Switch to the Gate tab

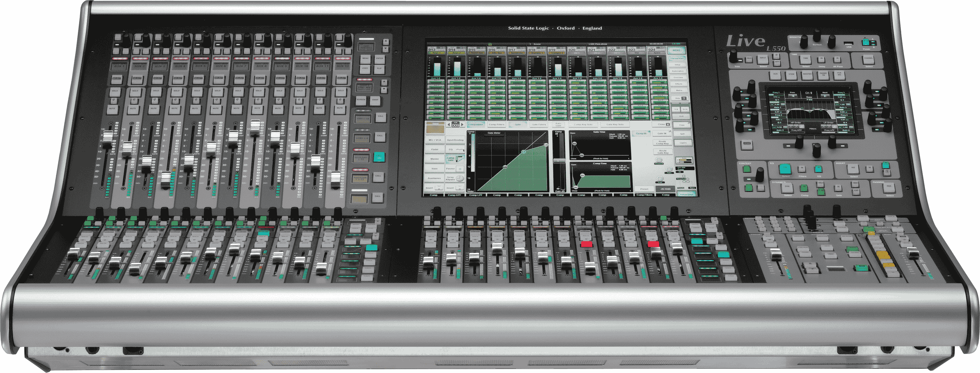(517, 125)
